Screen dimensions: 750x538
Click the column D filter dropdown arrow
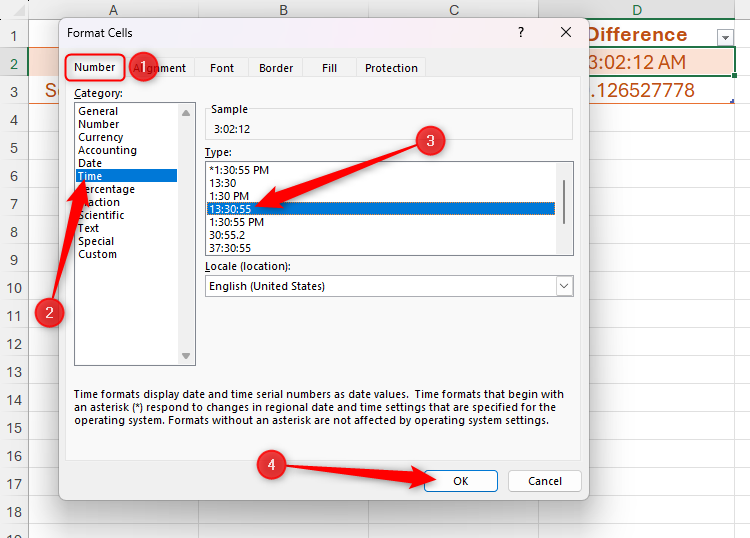(x=725, y=37)
